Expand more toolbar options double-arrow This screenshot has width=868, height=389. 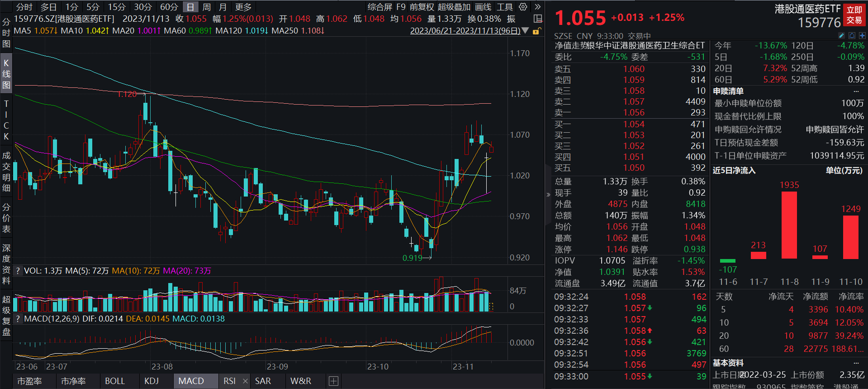[x=537, y=7]
